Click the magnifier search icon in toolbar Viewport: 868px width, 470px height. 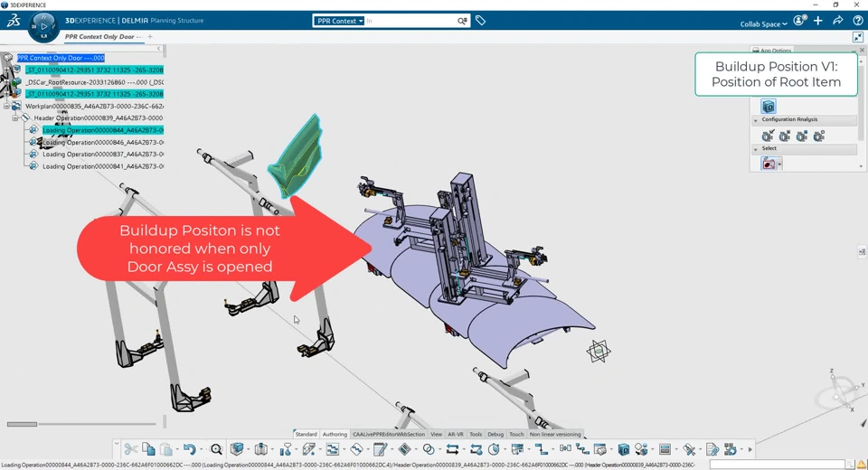(x=216, y=449)
